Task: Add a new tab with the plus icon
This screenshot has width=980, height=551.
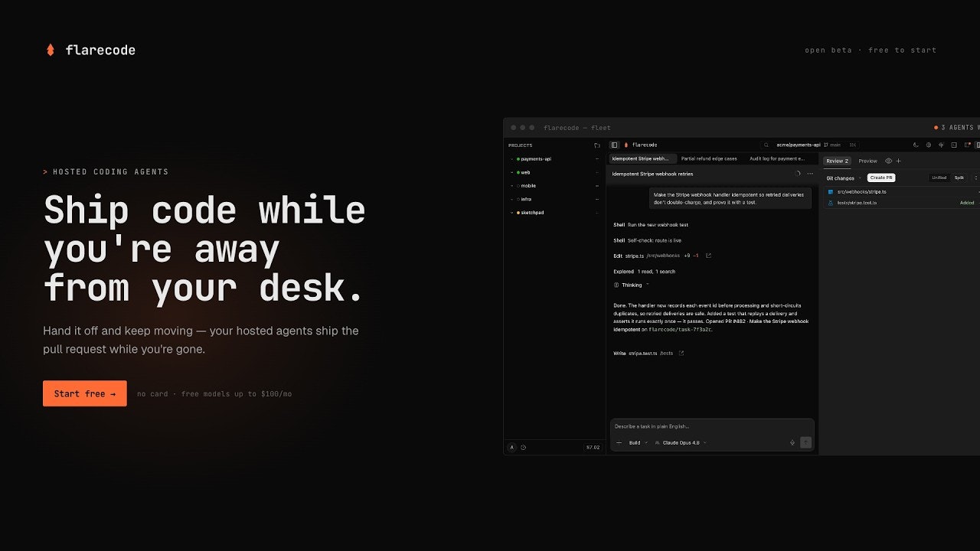Action: (x=898, y=161)
